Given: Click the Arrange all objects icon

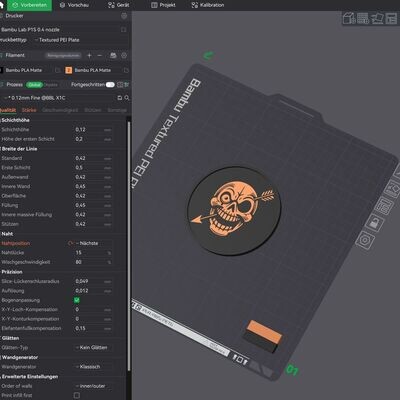Looking at the screenshot, I should pyautogui.click(x=391, y=18).
